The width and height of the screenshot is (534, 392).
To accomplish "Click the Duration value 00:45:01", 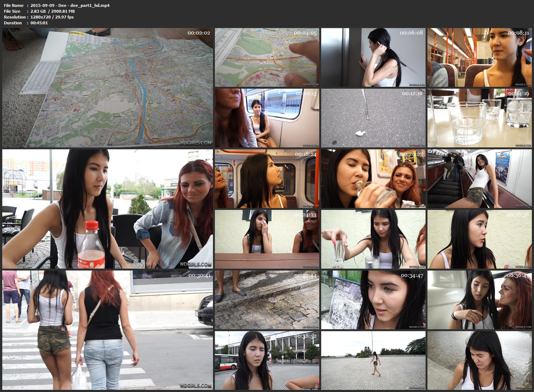I will point(39,23).
